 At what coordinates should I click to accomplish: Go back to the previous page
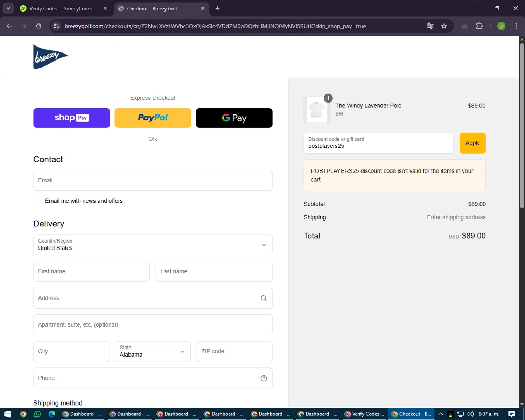coord(9,26)
